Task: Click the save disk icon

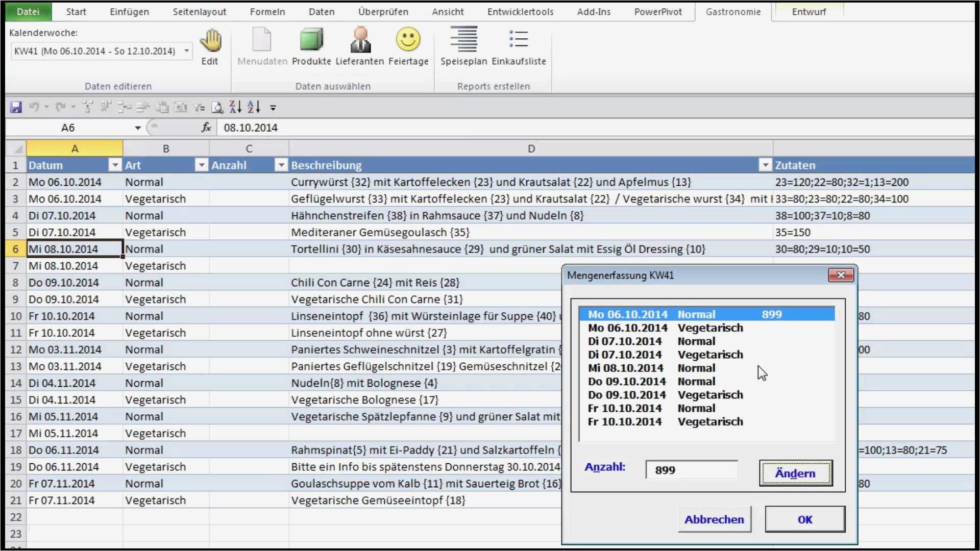Action: pyautogui.click(x=16, y=107)
